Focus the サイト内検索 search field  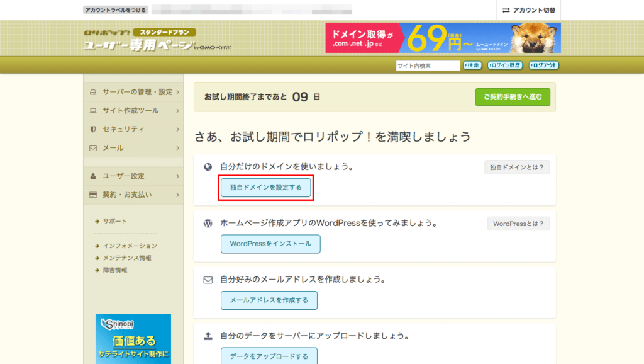pos(428,65)
